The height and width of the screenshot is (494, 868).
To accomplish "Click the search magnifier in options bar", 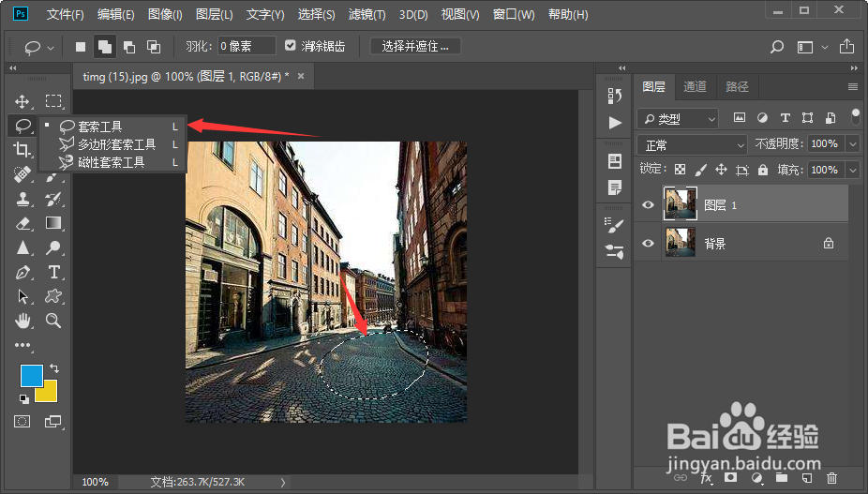I will pyautogui.click(x=777, y=47).
